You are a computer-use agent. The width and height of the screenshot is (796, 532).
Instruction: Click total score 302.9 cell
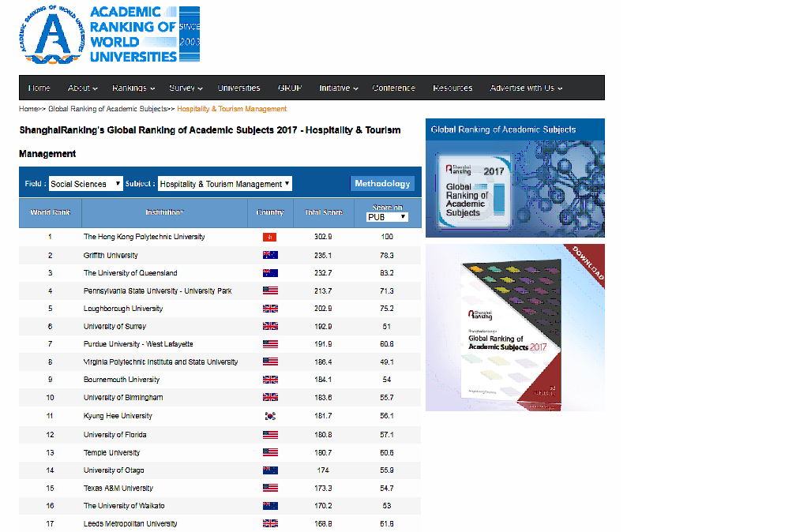(323, 237)
